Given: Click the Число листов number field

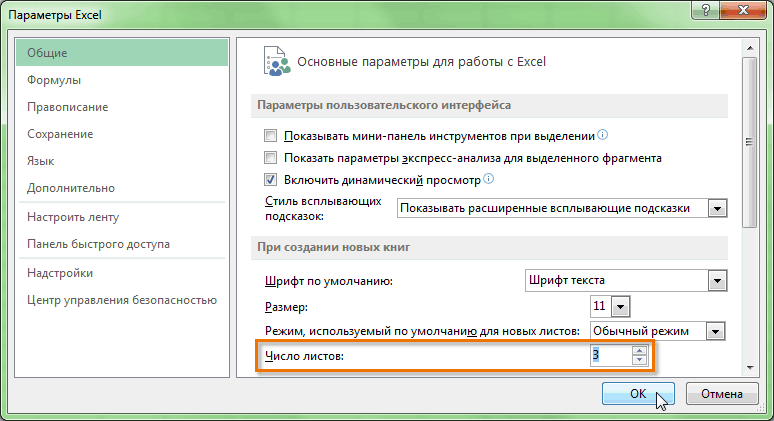Looking at the screenshot, I should pyautogui.click(x=611, y=355).
